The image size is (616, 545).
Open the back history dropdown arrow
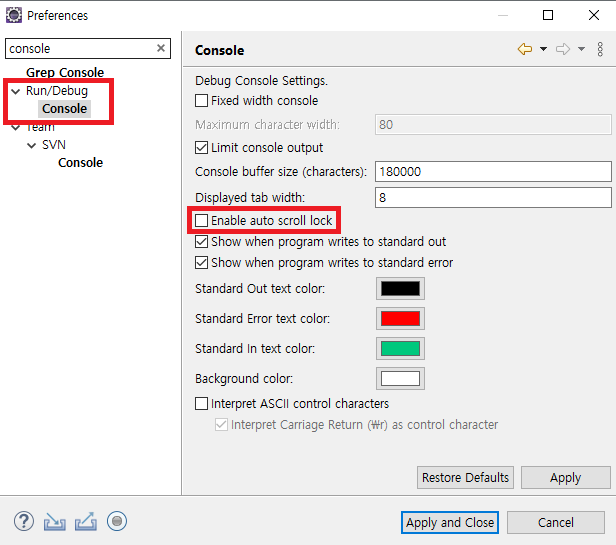coord(543,49)
